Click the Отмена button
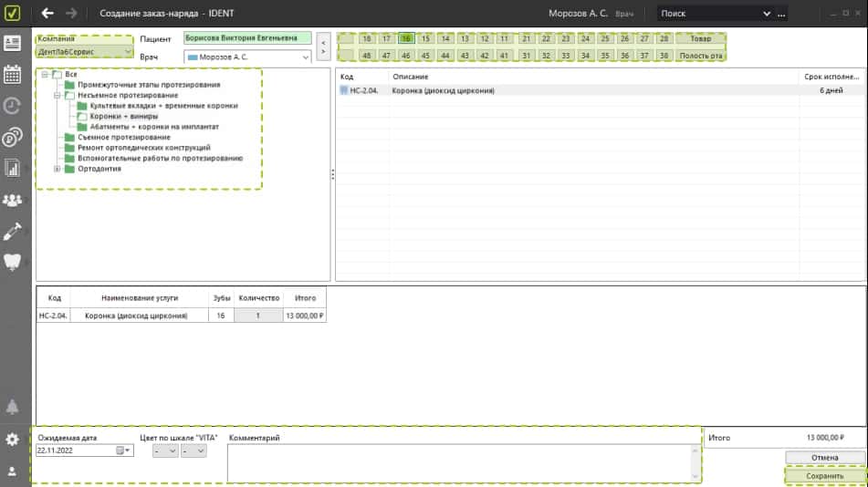 824,457
